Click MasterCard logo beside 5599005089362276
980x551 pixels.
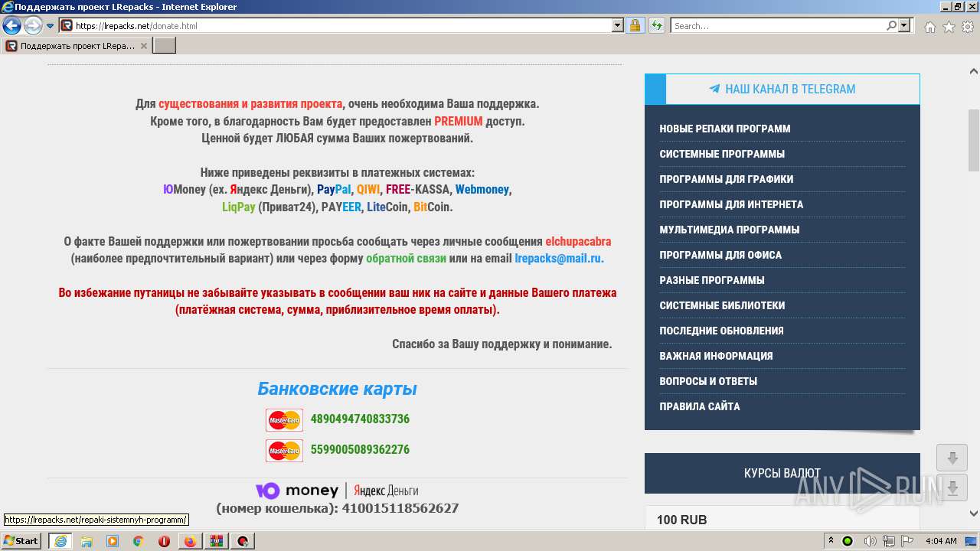284,451
